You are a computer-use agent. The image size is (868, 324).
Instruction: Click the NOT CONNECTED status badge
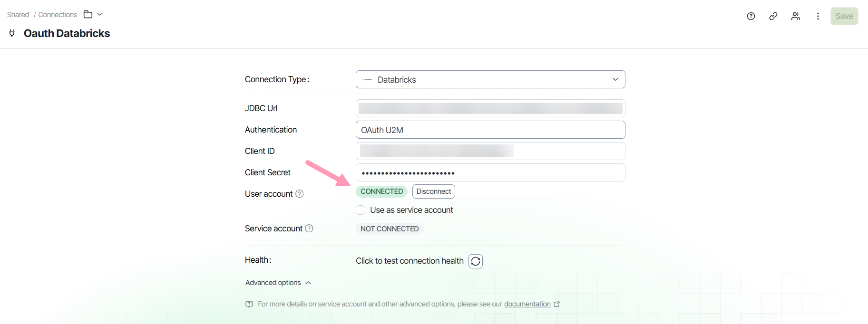390,229
